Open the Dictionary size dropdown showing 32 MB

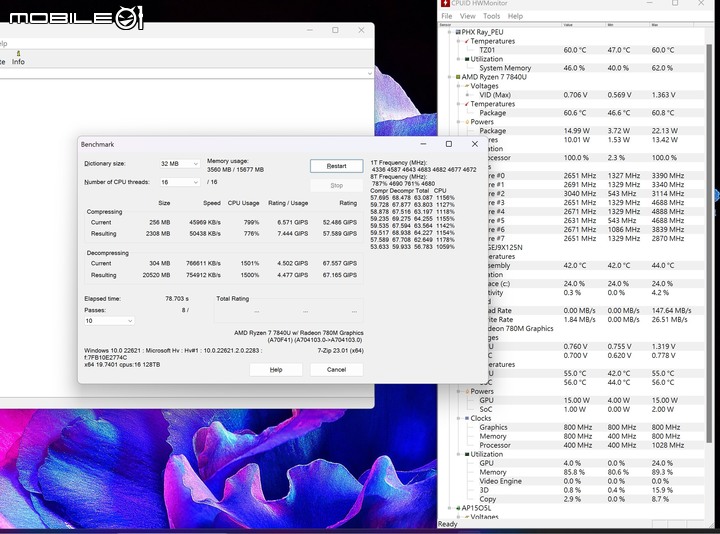coord(180,163)
